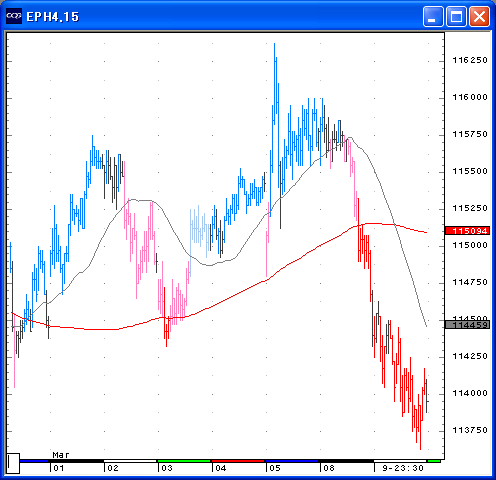
Task: Click the Mar month label
Action: coord(61,455)
